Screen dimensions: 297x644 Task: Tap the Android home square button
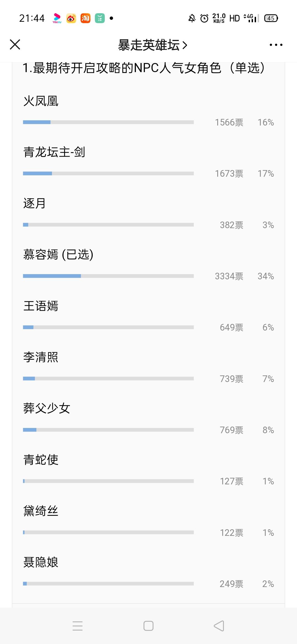[x=148, y=626]
